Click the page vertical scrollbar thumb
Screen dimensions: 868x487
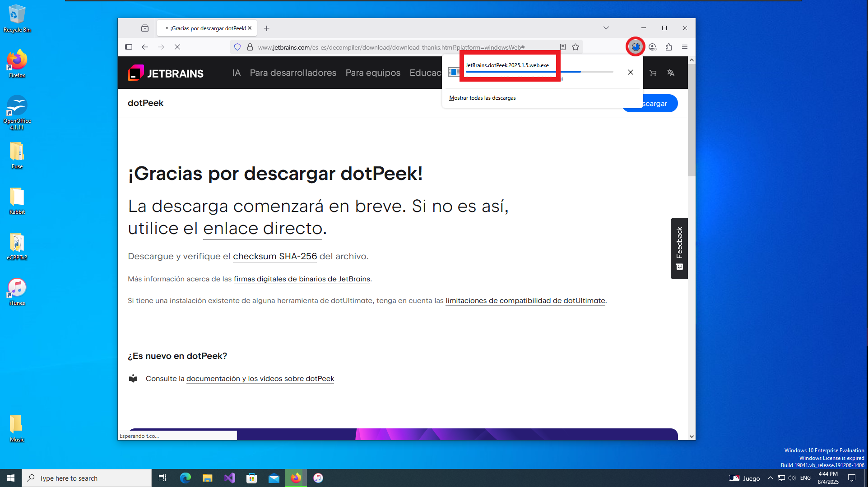tap(692, 120)
